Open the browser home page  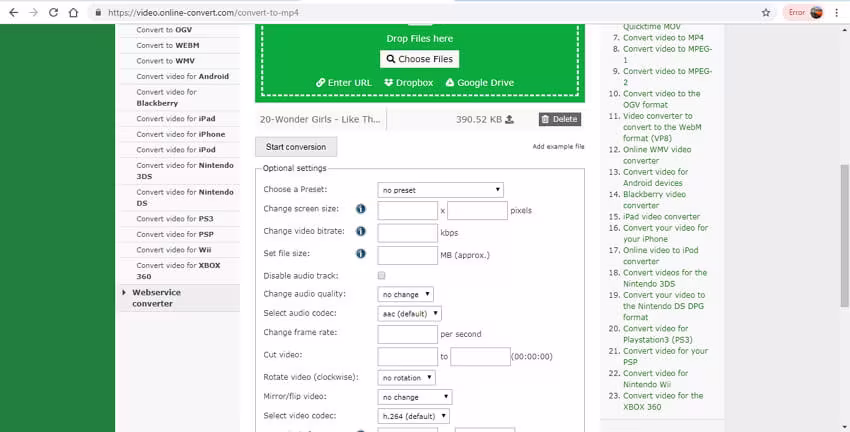73,12
